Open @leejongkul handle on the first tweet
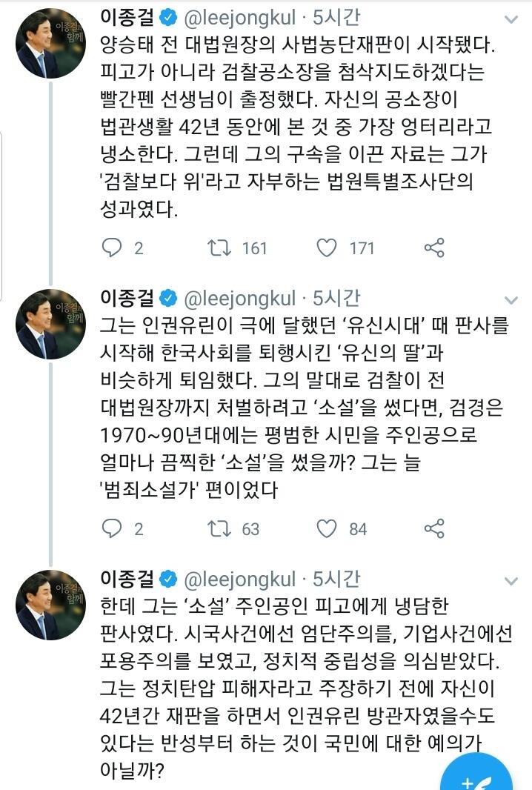Viewport: 532px width, 790px height. click(239, 18)
